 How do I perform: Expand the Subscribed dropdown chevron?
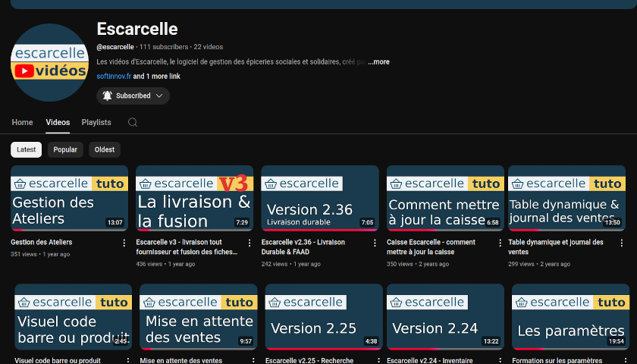(x=159, y=96)
